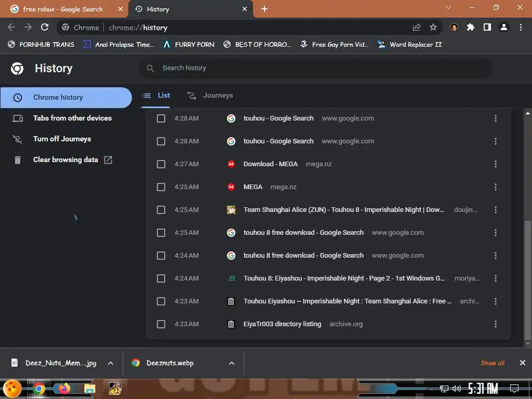Image resolution: width=532 pixels, height=399 pixels.
Task: Click the history list vertical scrollbar thumb
Action: pos(527,280)
